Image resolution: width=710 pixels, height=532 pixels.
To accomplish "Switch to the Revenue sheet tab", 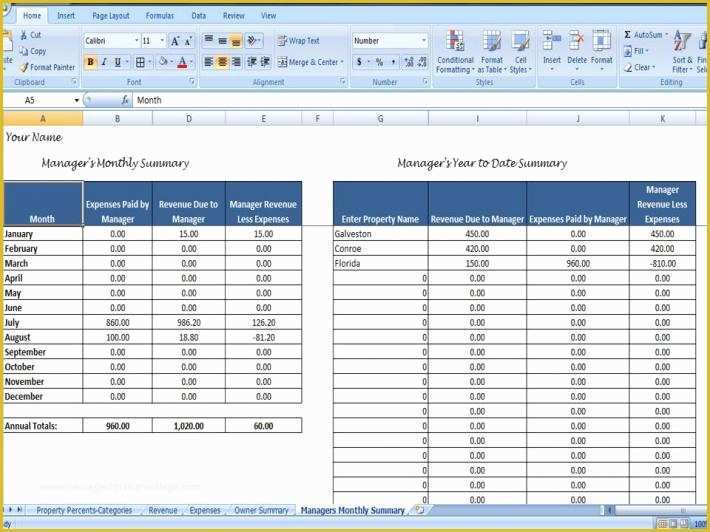I will pos(163,510).
